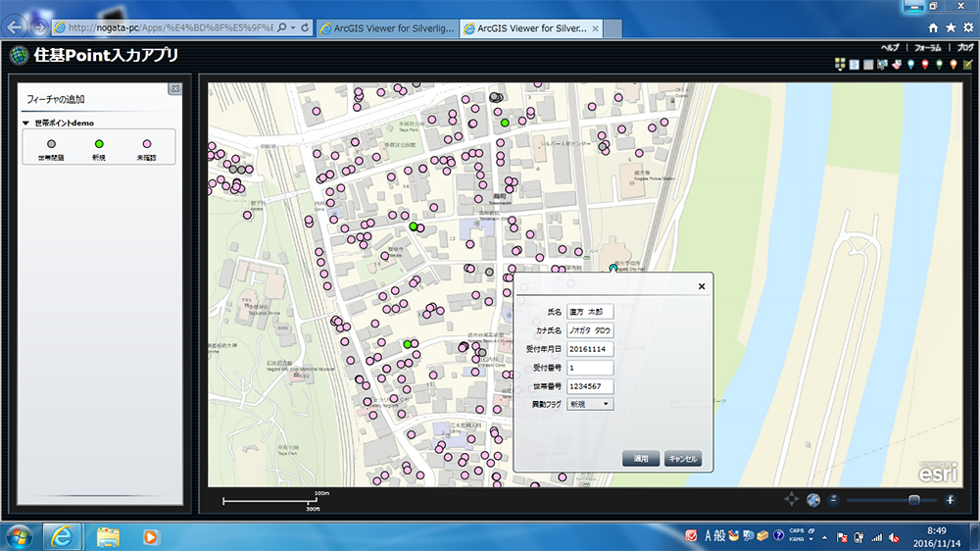Click the globe full extent icon

point(813,500)
